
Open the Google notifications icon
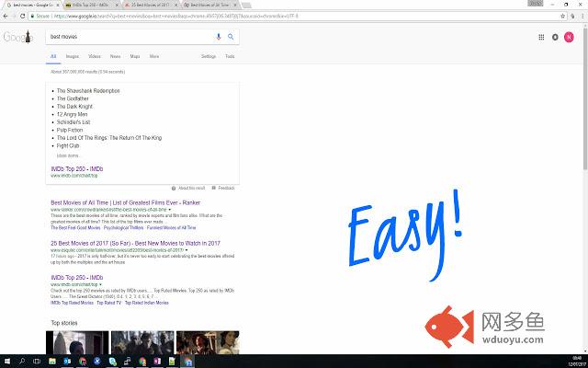pos(555,37)
